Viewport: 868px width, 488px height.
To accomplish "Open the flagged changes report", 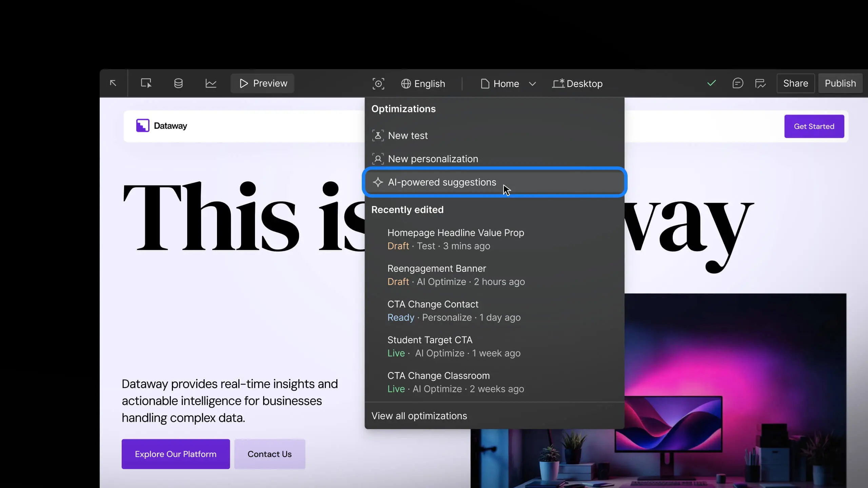I will click(761, 83).
